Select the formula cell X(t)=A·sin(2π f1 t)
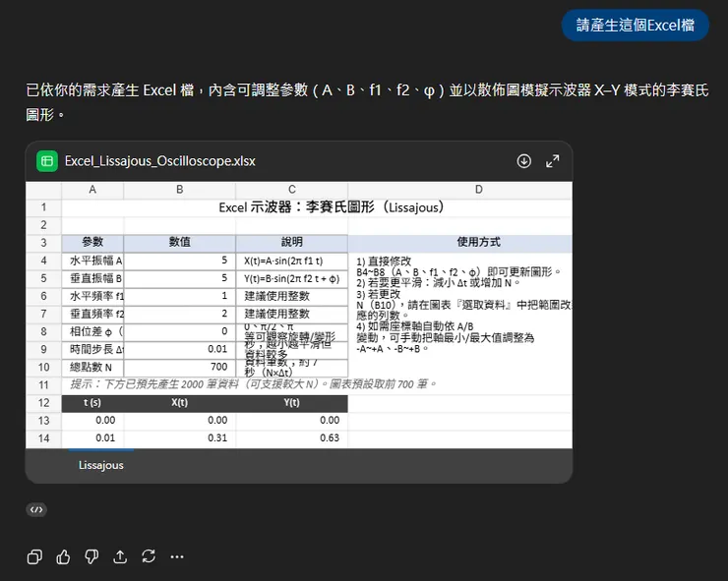The height and width of the screenshot is (581, 728). point(291,261)
